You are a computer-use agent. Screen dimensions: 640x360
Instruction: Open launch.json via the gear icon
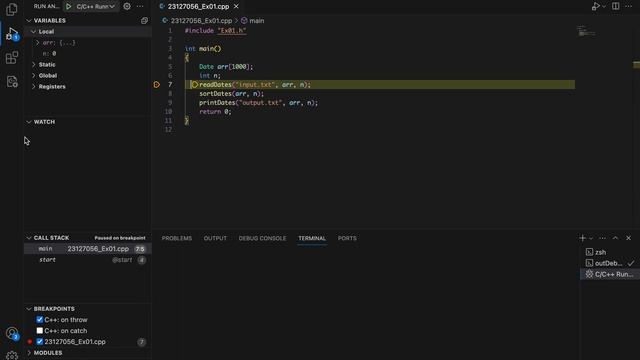(x=127, y=7)
